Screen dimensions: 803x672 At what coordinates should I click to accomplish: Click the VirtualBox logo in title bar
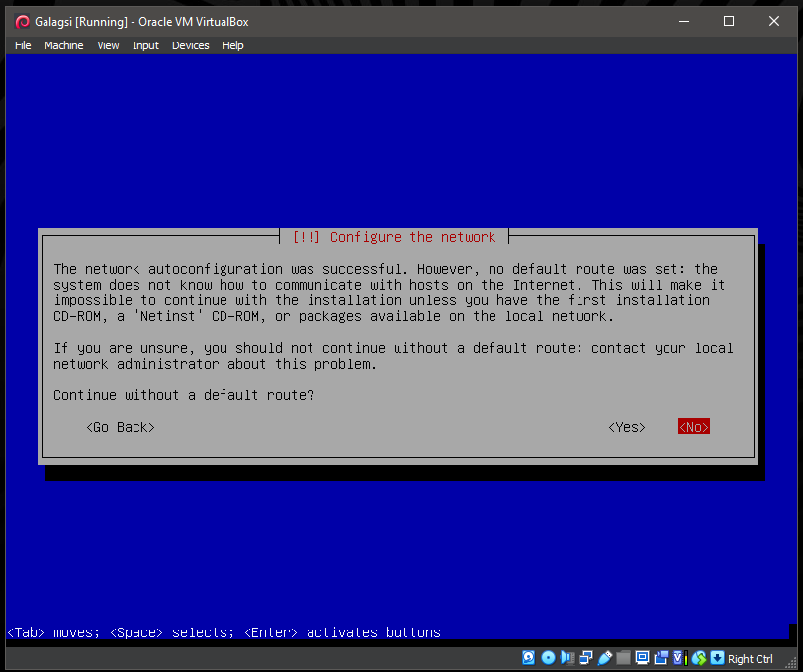(22, 22)
